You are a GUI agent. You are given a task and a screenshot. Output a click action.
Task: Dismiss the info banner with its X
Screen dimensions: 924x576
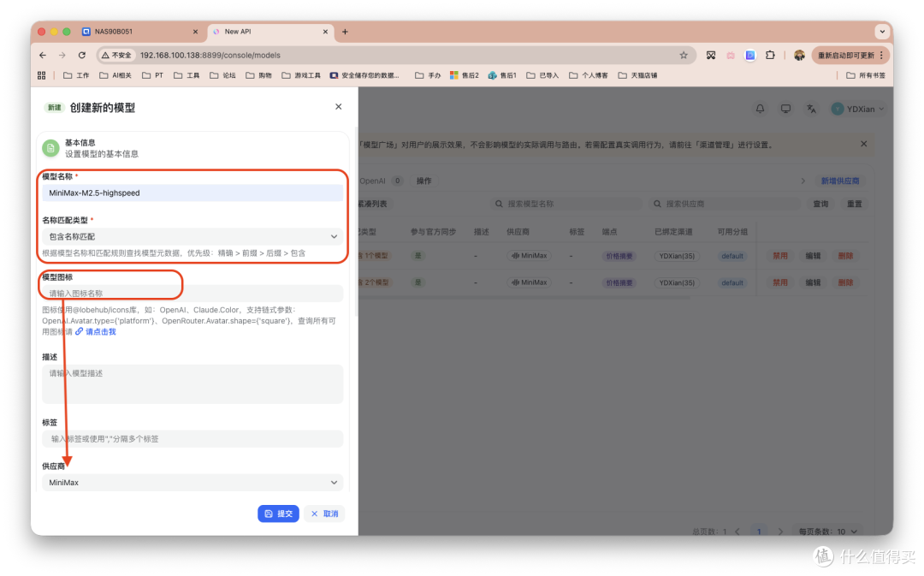864,144
